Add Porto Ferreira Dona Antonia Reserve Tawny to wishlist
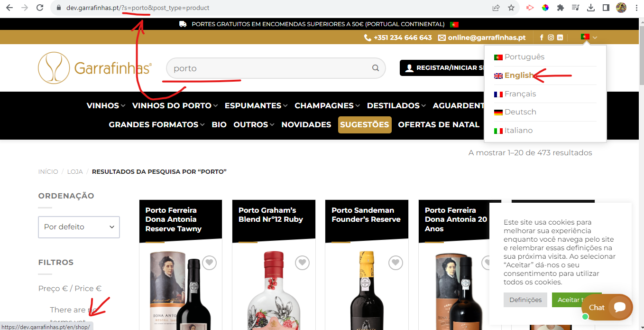The height and width of the screenshot is (330, 644). click(209, 262)
